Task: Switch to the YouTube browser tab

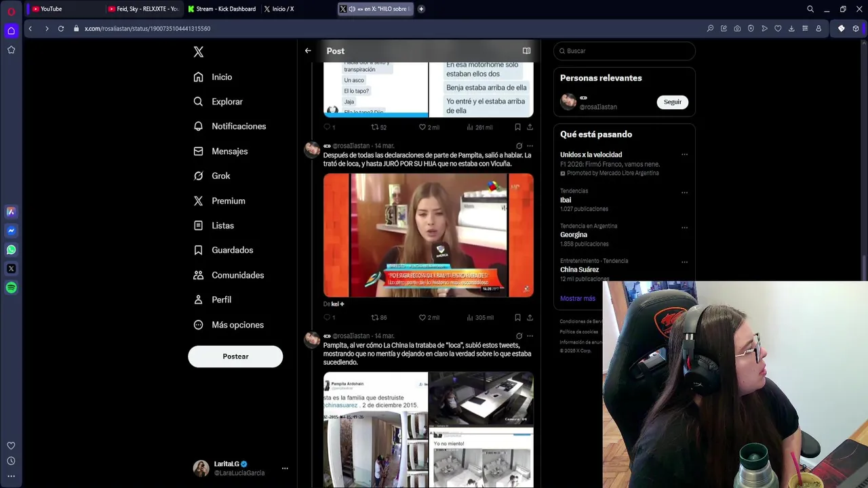Action: coord(64,9)
